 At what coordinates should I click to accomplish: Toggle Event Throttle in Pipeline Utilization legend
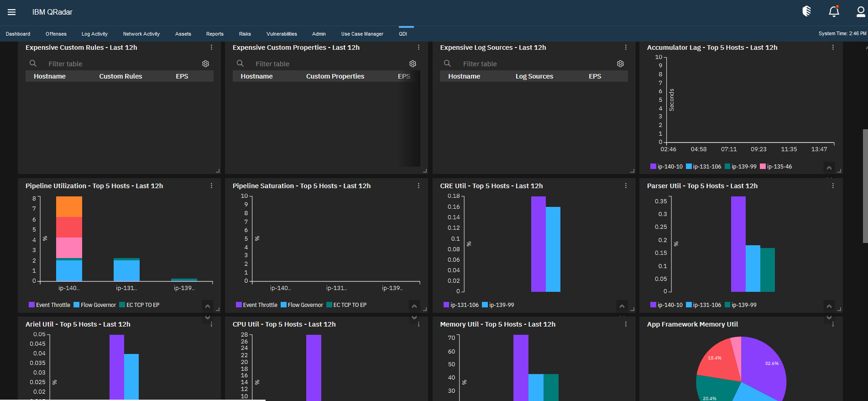[x=49, y=305]
